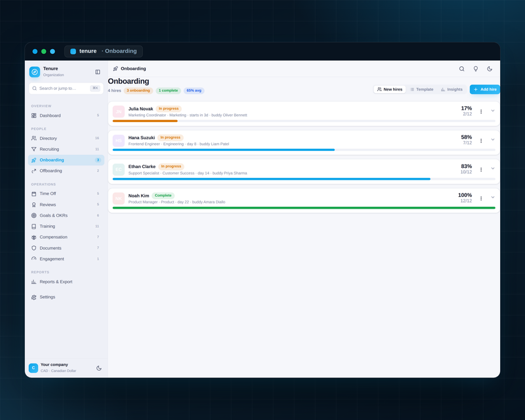Screen dimensions: 525x420
Task: Click Ethan Clarke's 83% completion value
Action: click(x=467, y=166)
